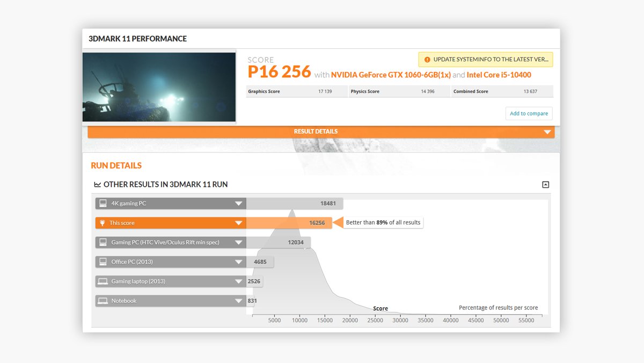This screenshot has height=363, width=644.
Task: Click the Better than 89% tooltip
Action: coord(383,222)
